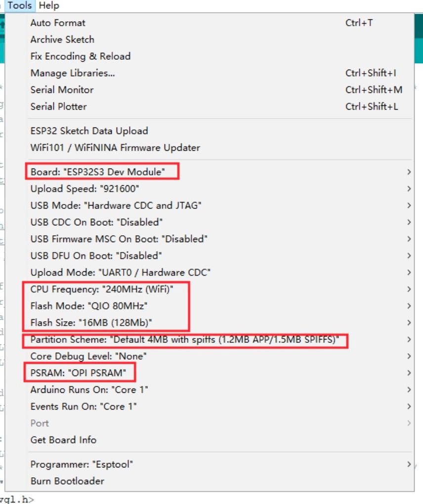
Task: Open Events Run On: "Core 1" submenu
Action: (210, 406)
